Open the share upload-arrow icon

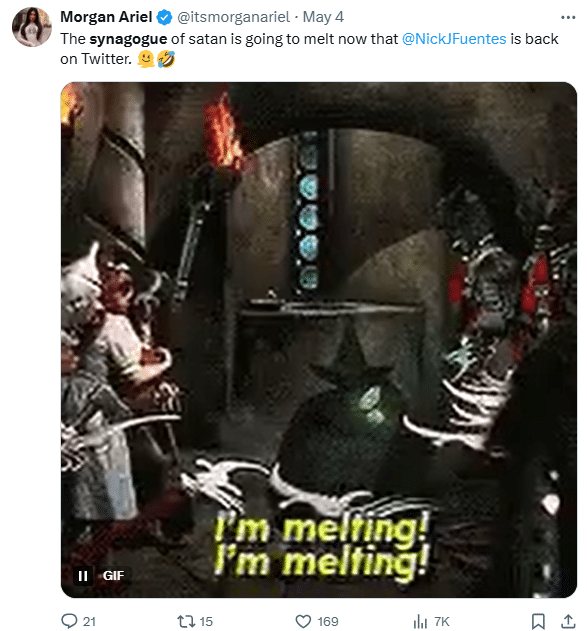point(568,621)
